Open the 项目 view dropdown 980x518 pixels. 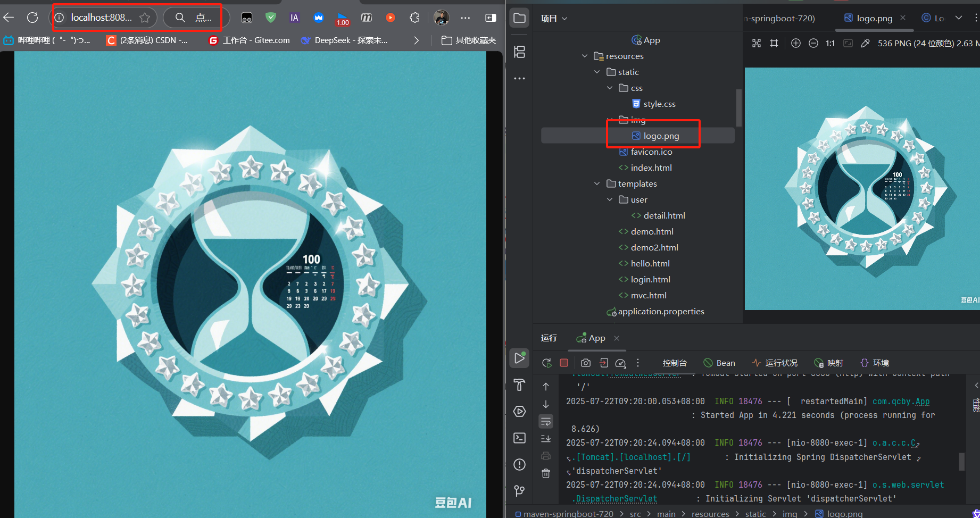pos(554,19)
